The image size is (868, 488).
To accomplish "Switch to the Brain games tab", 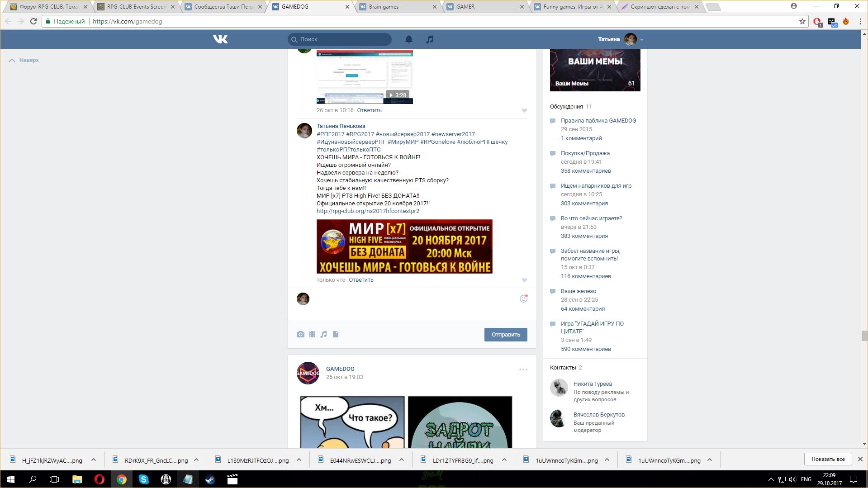I will [x=398, y=7].
